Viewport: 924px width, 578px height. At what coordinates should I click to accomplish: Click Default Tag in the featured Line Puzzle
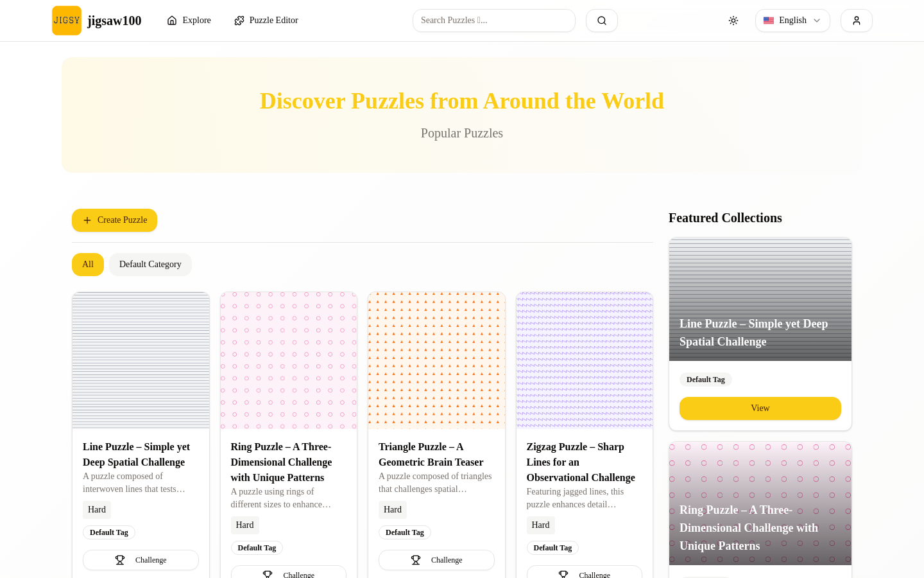706,380
